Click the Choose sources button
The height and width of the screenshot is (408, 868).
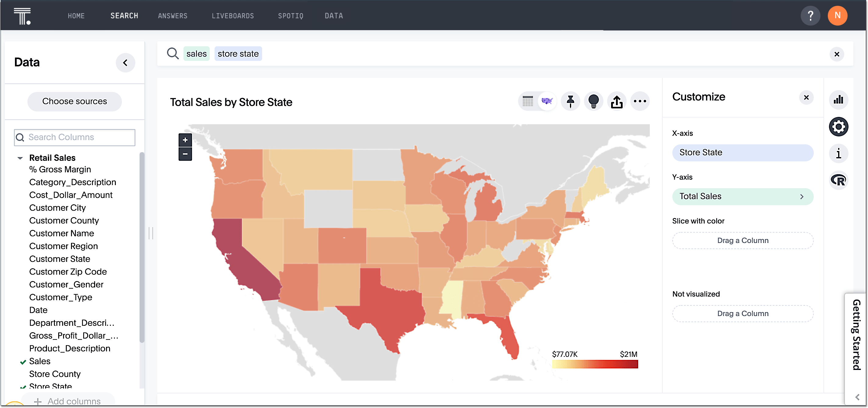click(x=75, y=101)
